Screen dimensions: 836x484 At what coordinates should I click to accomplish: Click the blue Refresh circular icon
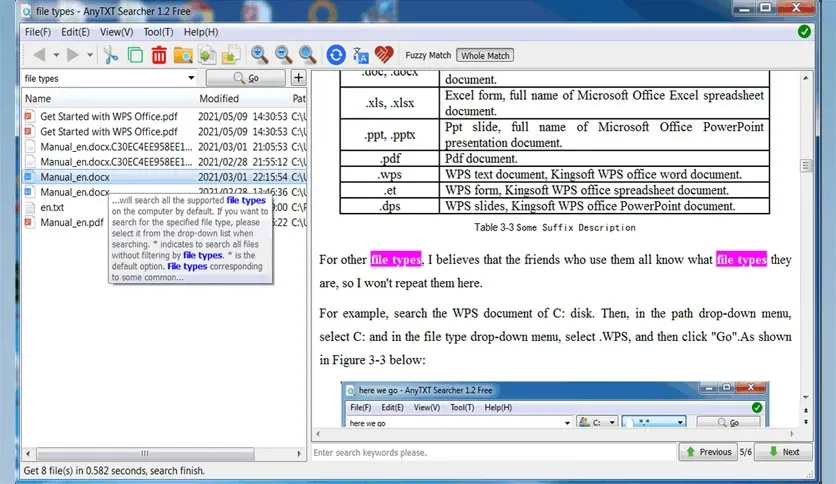(x=336, y=55)
